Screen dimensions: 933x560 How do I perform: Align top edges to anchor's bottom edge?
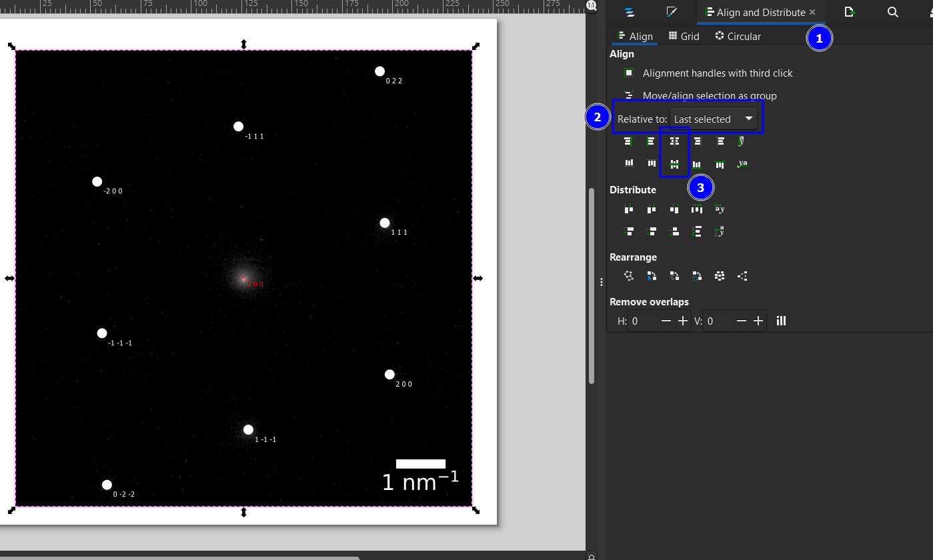pos(720,163)
